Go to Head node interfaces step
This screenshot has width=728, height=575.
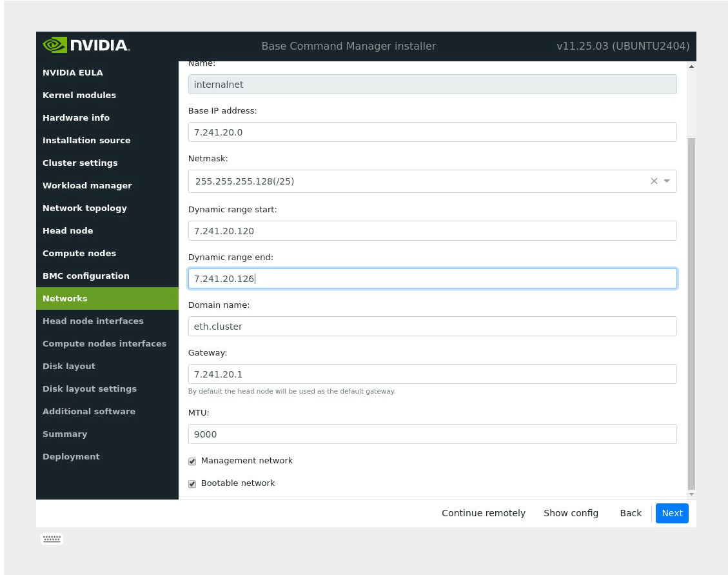coord(93,321)
